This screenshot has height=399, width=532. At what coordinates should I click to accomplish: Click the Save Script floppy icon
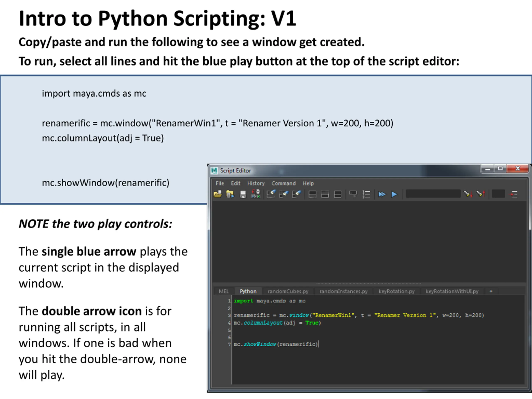[243, 194]
